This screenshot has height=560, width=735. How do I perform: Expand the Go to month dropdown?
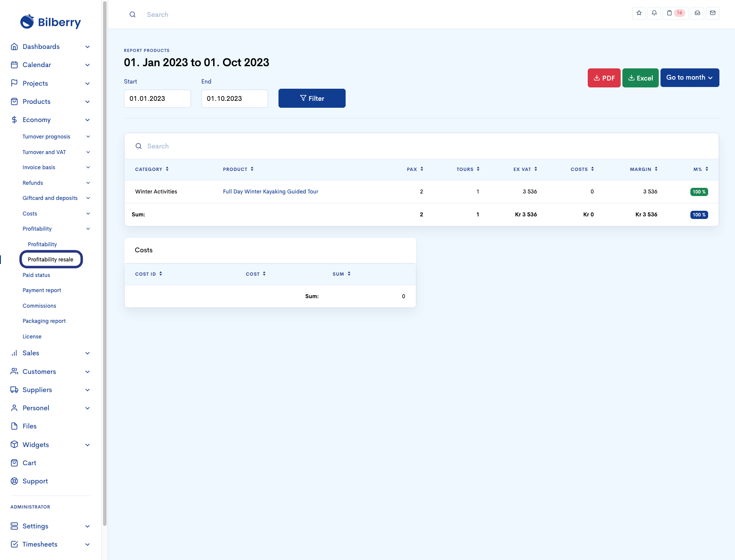pos(690,77)
